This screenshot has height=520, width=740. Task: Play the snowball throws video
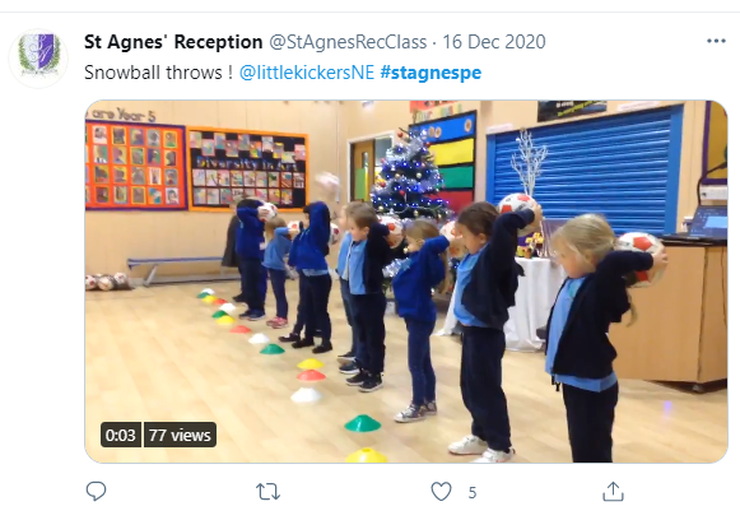[x=406, y=282]
